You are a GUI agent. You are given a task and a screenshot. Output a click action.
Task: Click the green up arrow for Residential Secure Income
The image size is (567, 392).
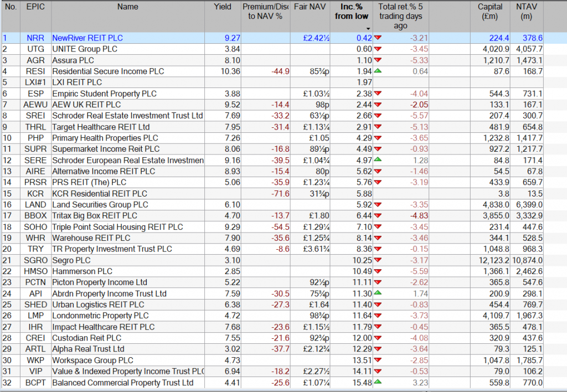pyautogui.click(x=378, y=71)
